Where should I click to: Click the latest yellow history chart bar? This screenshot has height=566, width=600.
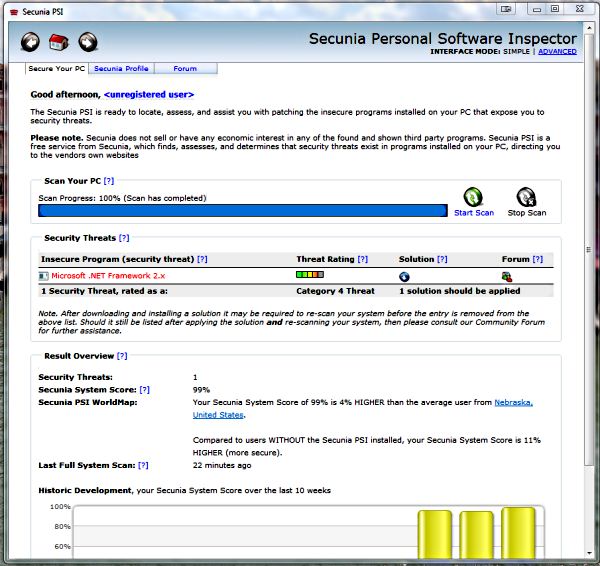pyautogui.click(x=518, y=533)
